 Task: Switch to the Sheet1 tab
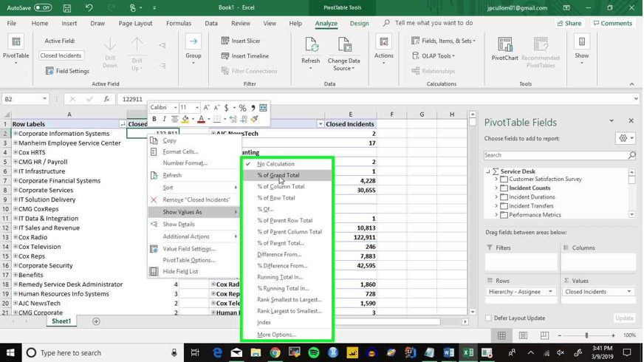pos(61,321)
